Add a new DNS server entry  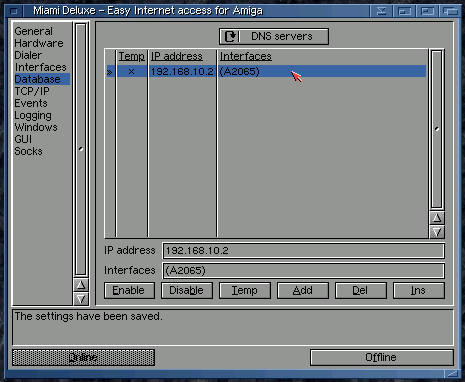[303, 290]
